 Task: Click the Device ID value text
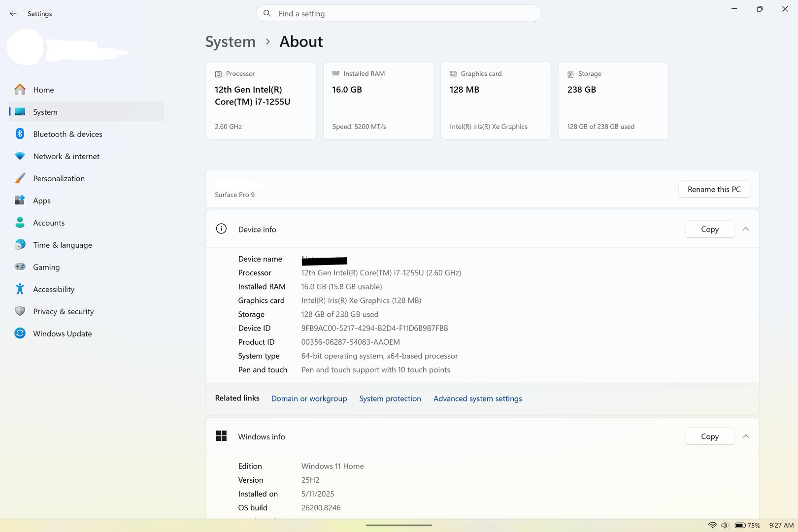click(375, 328)
